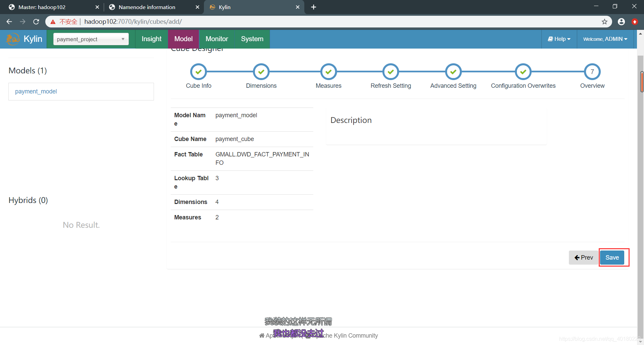Click the Description panel heading

[351, 120]
